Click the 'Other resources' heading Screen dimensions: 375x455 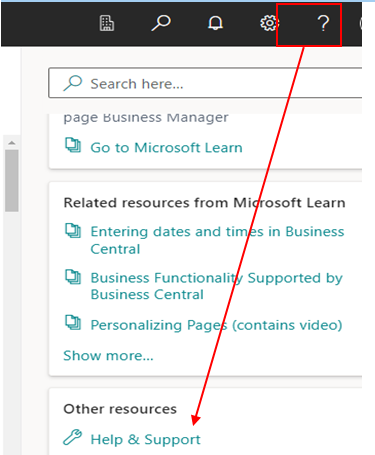[x=120, y=409]
